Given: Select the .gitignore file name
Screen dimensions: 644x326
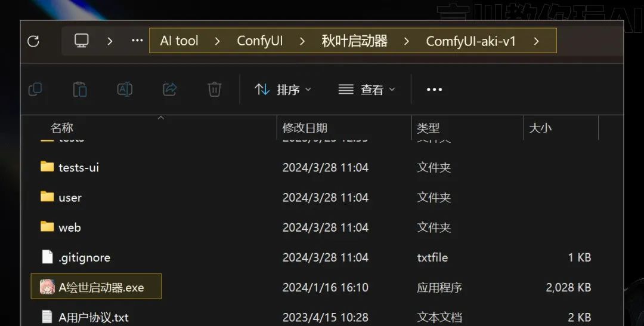Looking at the screenshot, I should coord(85,258).
